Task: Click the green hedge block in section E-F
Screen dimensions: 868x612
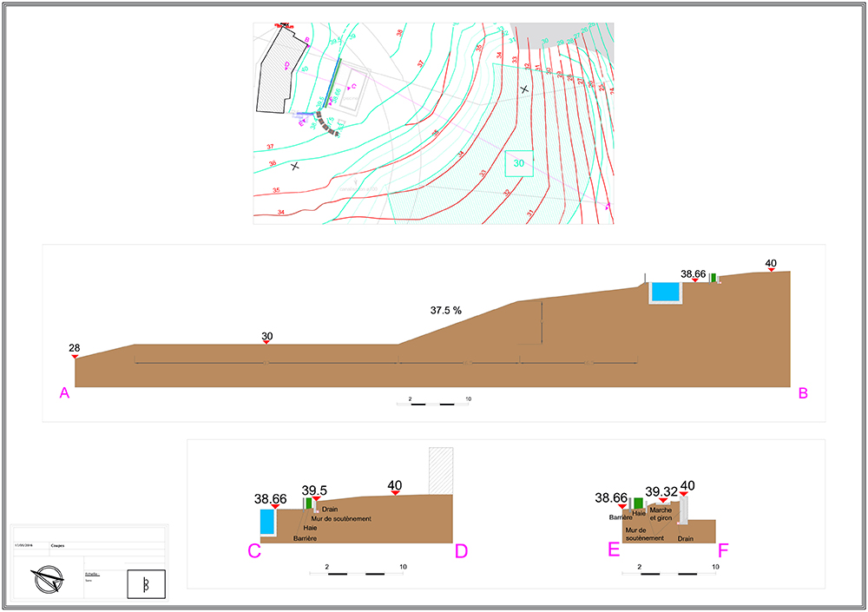Action: pyautogui.click(x=638, y=503)
